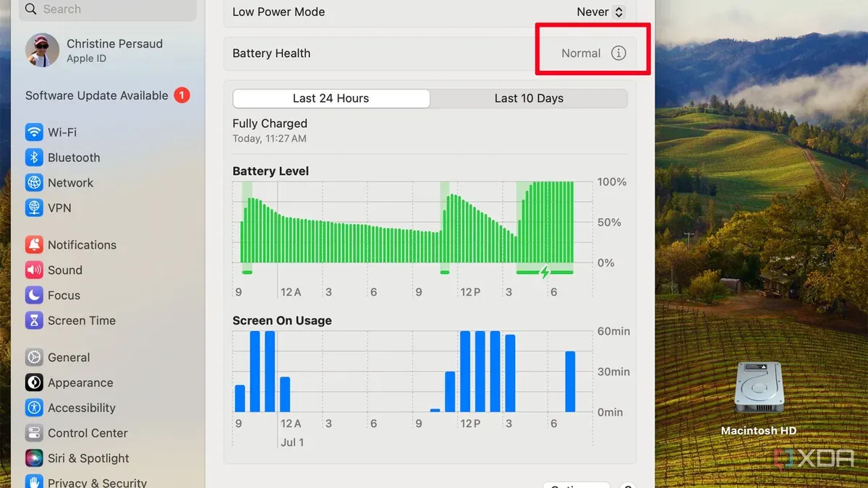The width and height of the screenshot is (868, 488).
Task: Click the 60min axis label
Action: click(x=613, y=332)
